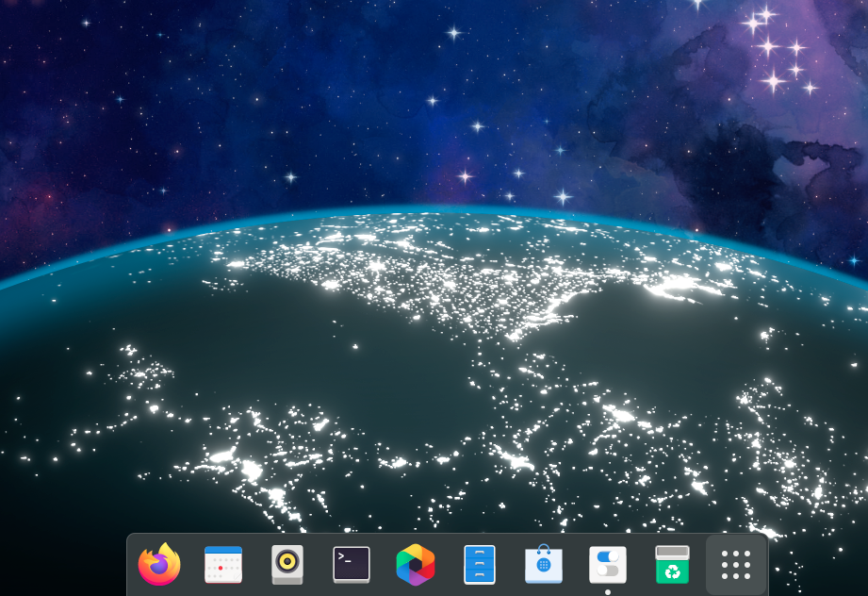Show all applications grid

pyautogui.click(x=736, y=565)
